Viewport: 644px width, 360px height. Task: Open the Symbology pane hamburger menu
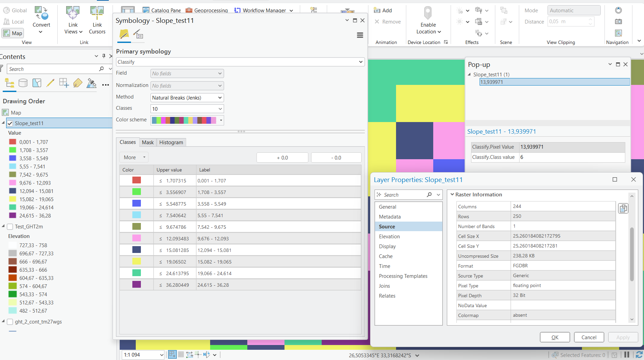pyautogui.click(x=360, y=35)
